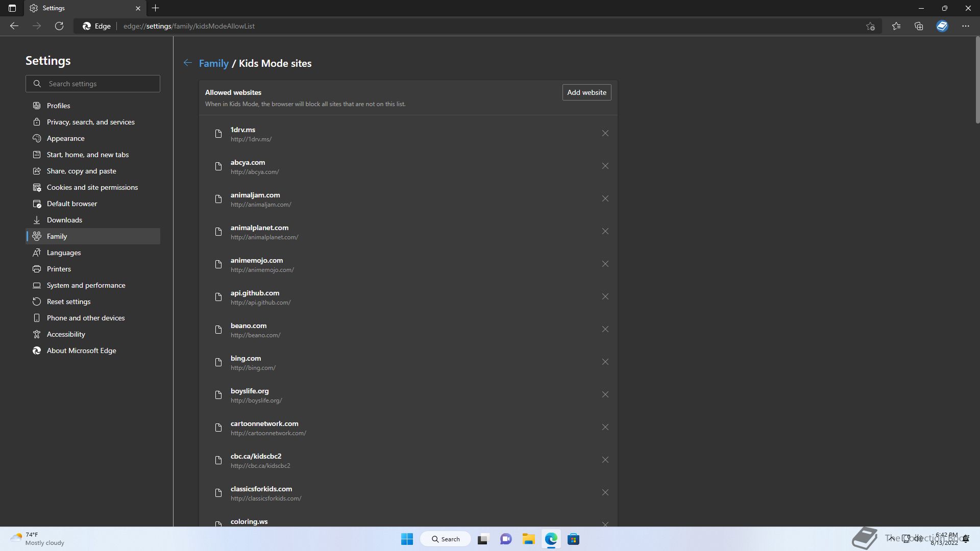Open the Collections toolbar icon
Image resolution: width=980 pixels, height=551 pixels.
[919, 26]
